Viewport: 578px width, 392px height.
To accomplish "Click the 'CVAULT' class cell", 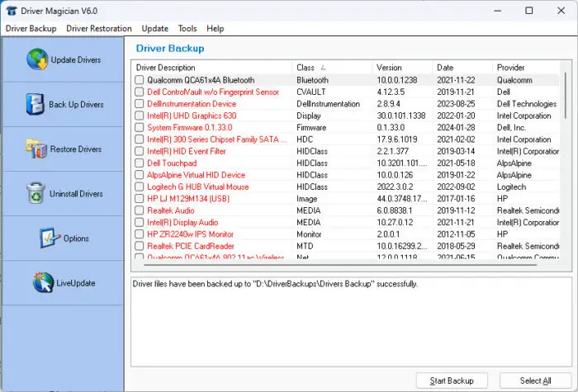I will pos(311,92).
